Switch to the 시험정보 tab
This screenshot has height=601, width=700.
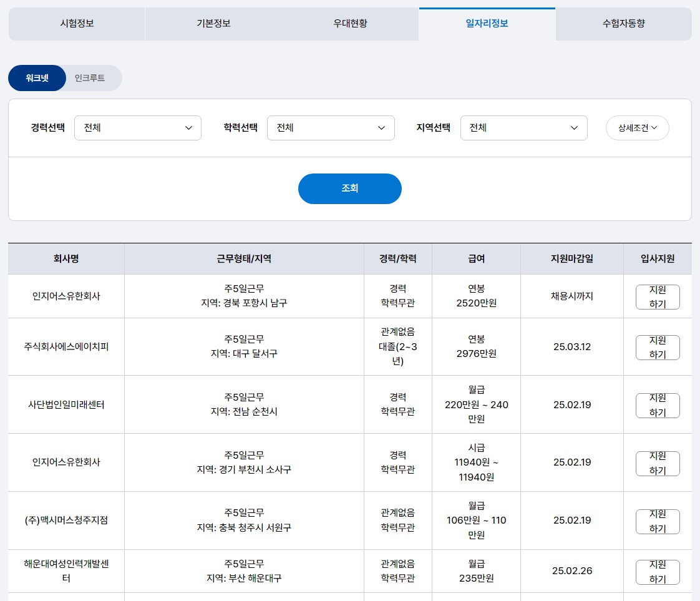[76, 24]
